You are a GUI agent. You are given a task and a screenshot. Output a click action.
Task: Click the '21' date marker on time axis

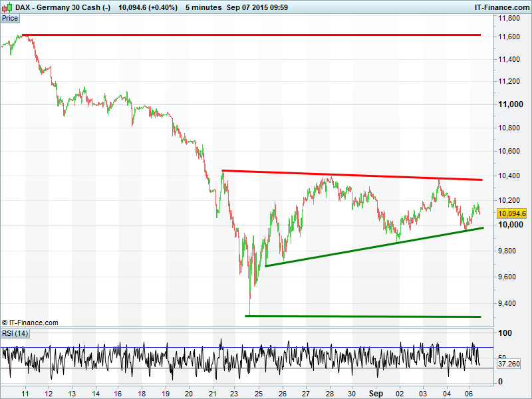211,393
